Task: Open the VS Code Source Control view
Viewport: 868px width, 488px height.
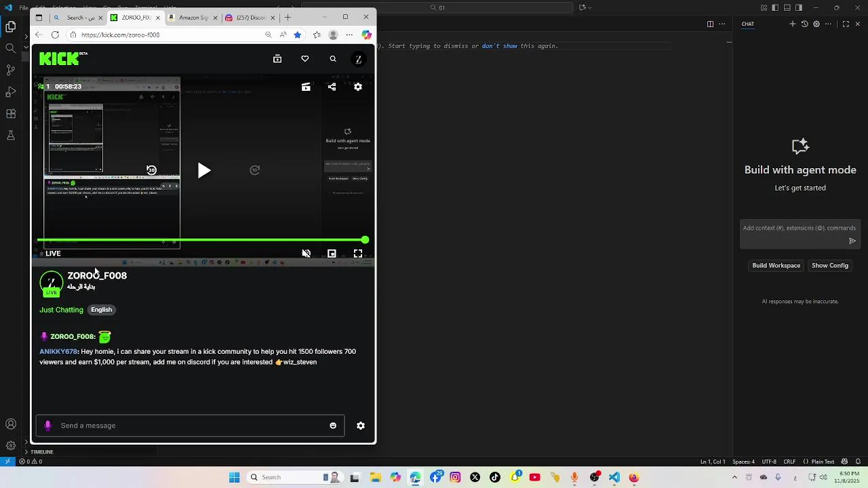Action: [x=11, y=70]
